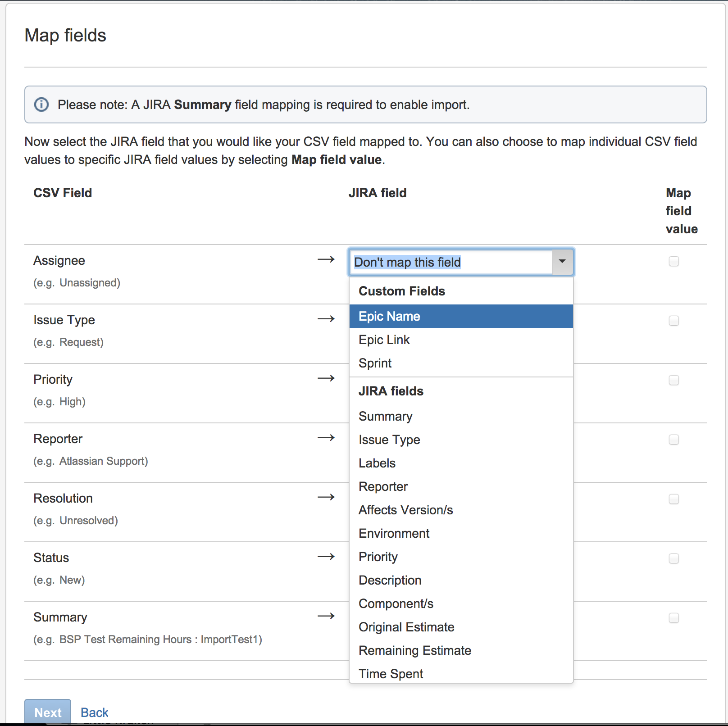Collapse the Assignee JIRA field dropdown arrow

click(562, 262)
